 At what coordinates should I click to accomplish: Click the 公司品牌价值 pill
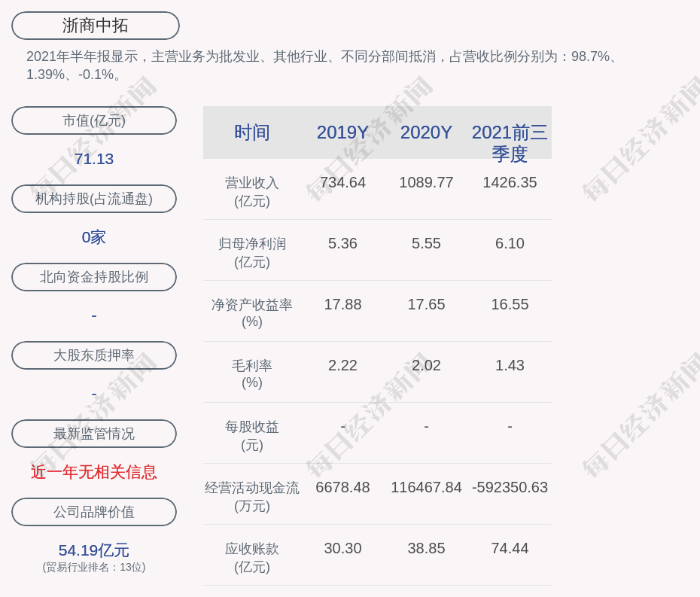point(94,512)
